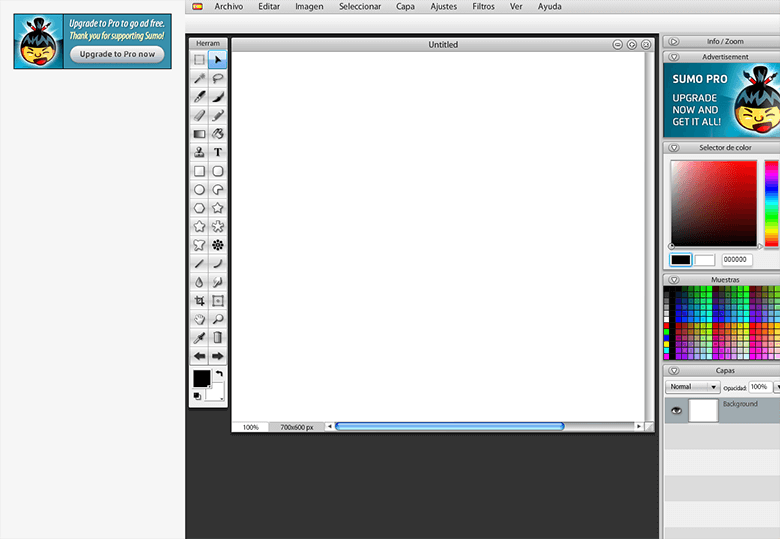Select the Eraser tool
The height and width of the screenshot is (539, 780).
point(199,115)
